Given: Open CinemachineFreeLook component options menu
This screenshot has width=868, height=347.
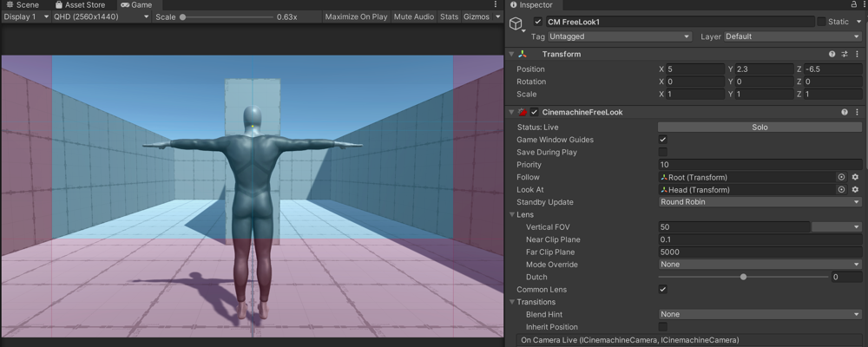Looking at the screenshot, I should 856,112.
